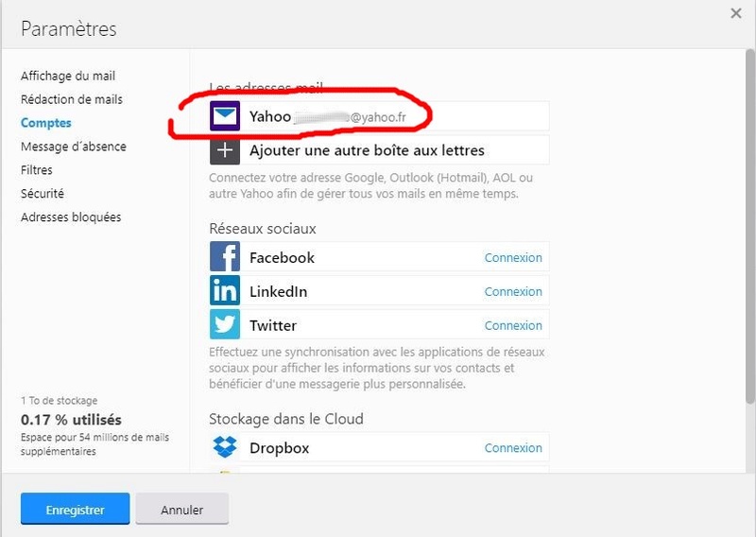
Task: Click the Dropbox row label
Action: [279, 448]
